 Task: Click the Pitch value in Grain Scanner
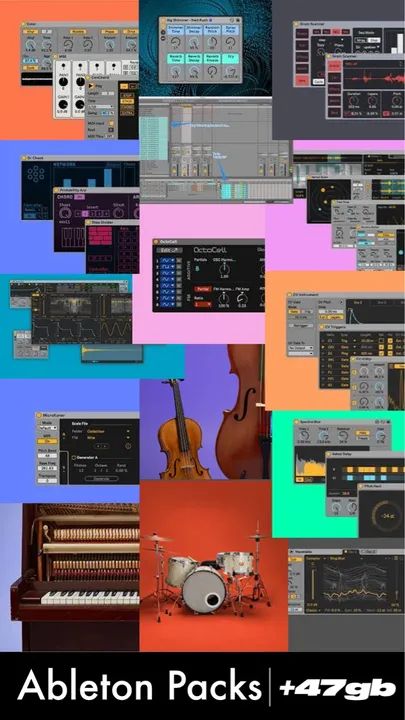coord(395,106)
